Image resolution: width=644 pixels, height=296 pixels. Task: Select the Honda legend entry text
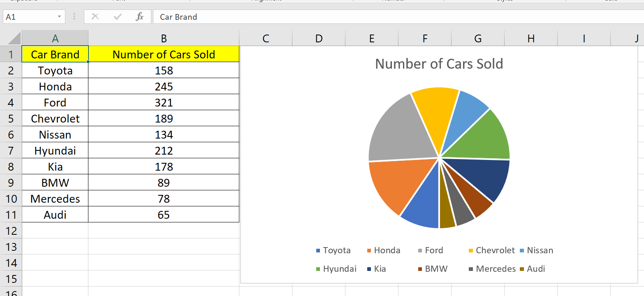(x=388, y=250)
